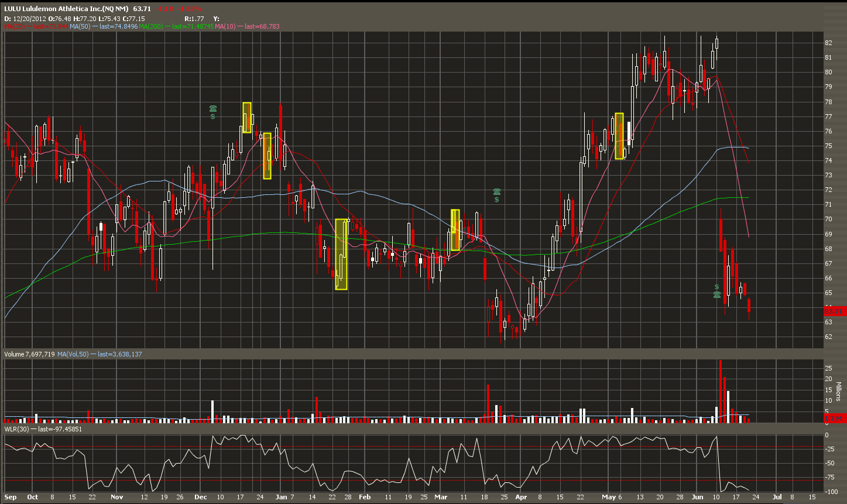847x504 pixels.
Task: Click the Jan label on the date axis
Action: (x=282, y=497)
